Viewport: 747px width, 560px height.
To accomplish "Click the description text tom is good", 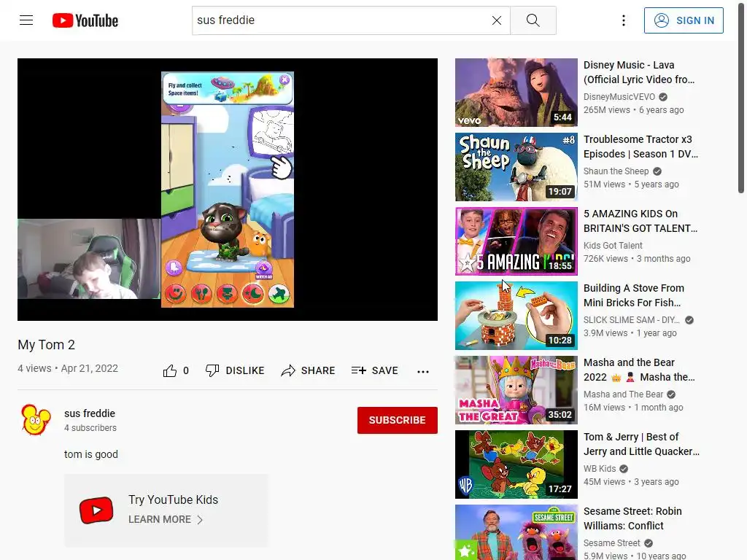I will click(x=91, y=454).
